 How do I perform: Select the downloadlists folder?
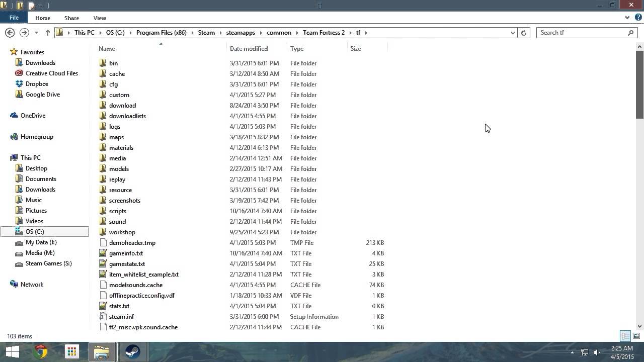click(127, 116)
